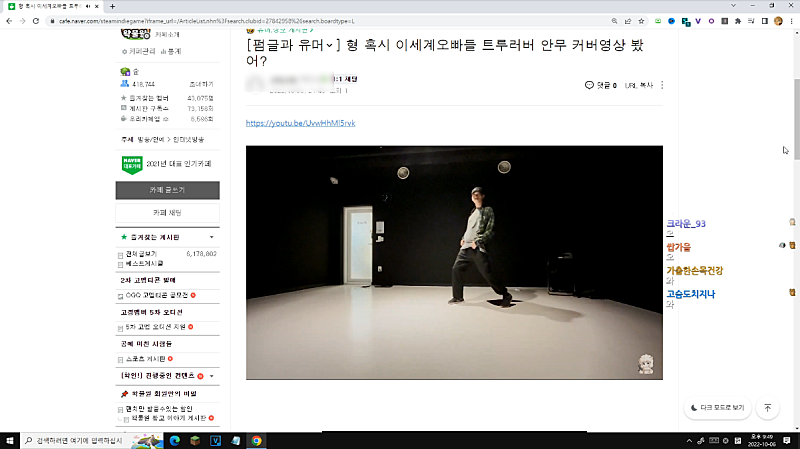This screenshot has width=800, height=449.
Task: Open notification center in system tray
Action: [786, 440]
